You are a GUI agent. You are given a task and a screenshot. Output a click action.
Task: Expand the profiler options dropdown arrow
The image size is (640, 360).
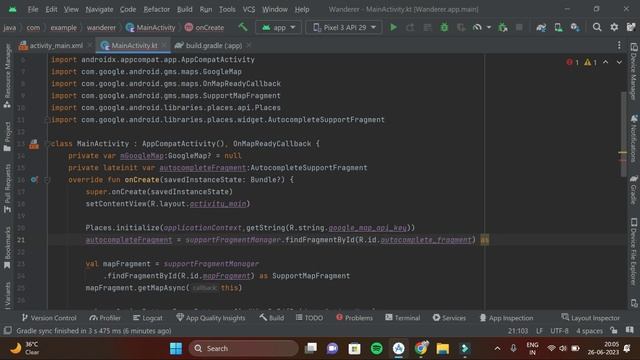click(489, 27)
